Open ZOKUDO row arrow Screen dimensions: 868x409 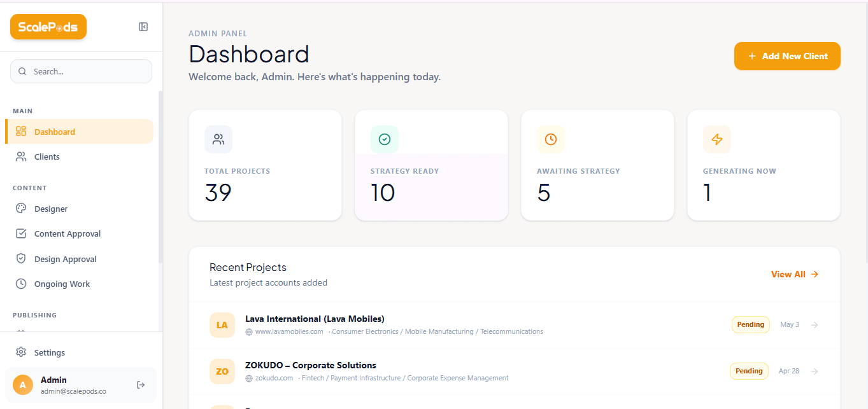tap(815, 371)
